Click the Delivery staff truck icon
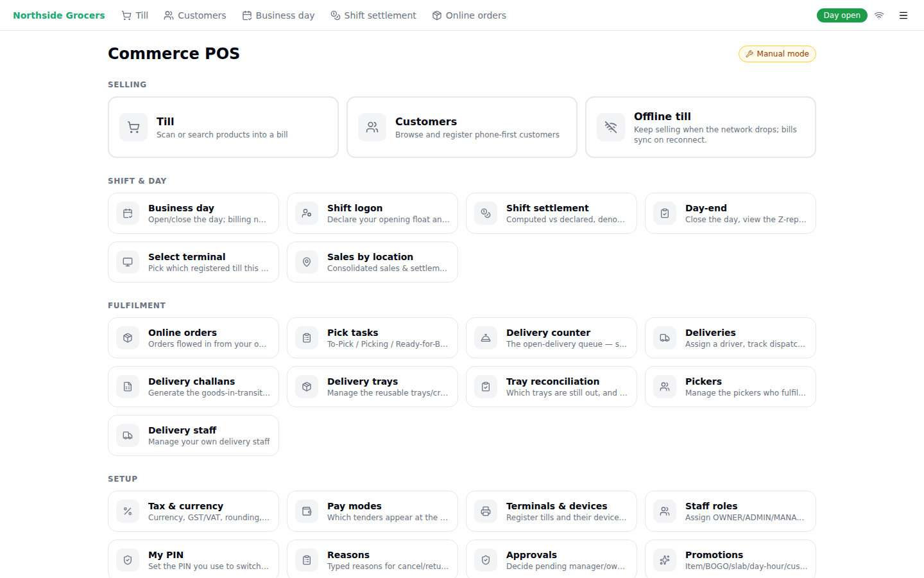Screen dimensions: 924x578 pos(128,435)
